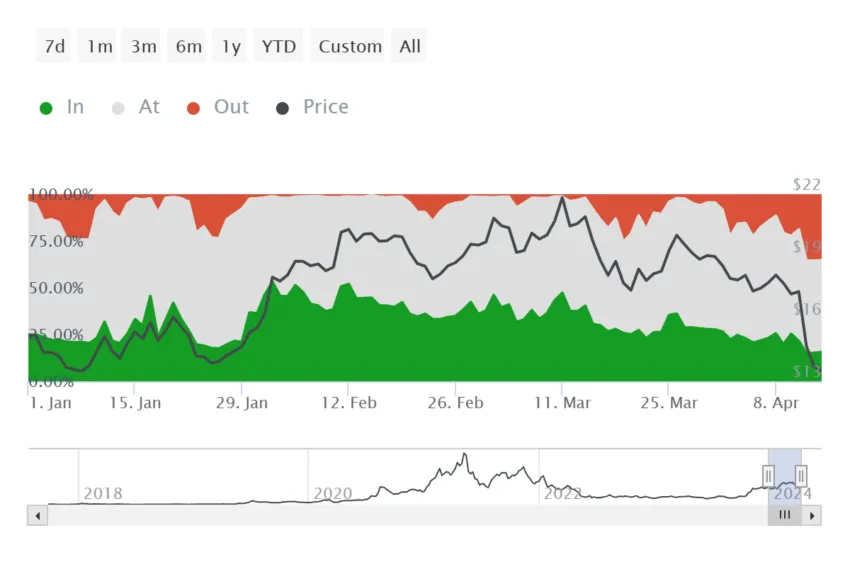The width and height of the screenshot is (850, 567).
Task: Show All historical data
Action: (409, 46)
